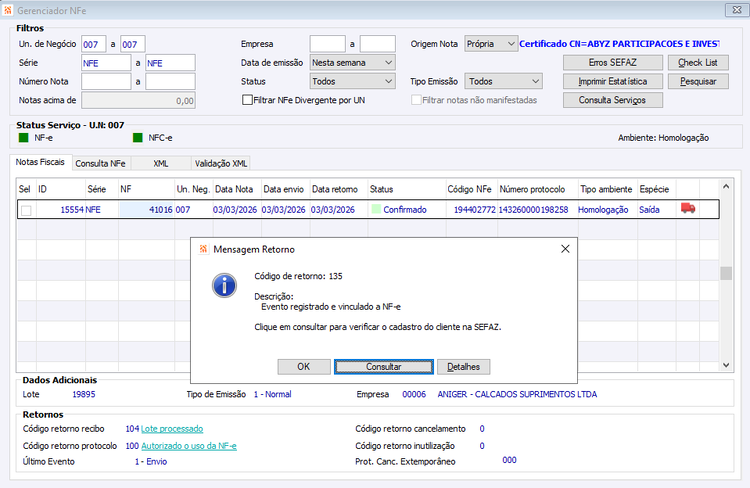This screenshot has width=750, height=488.
Task: Switch to the XML tab
Action: [x=161, y=164]
